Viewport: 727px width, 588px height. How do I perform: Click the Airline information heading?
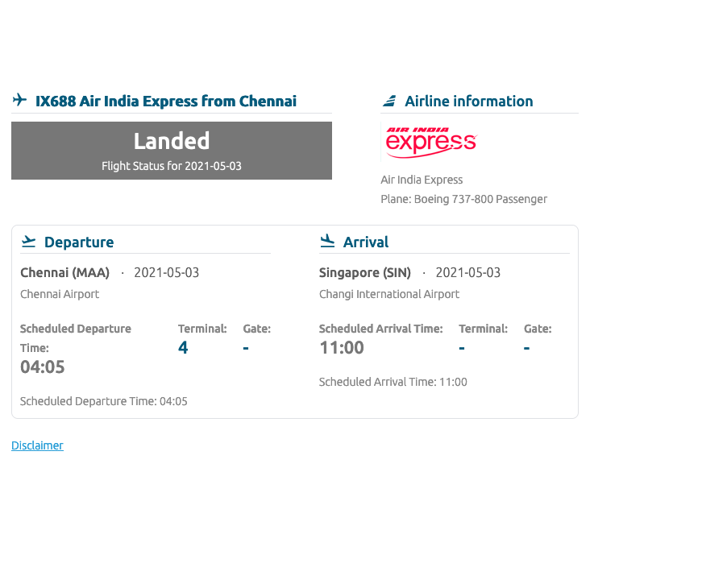point(469,101)
